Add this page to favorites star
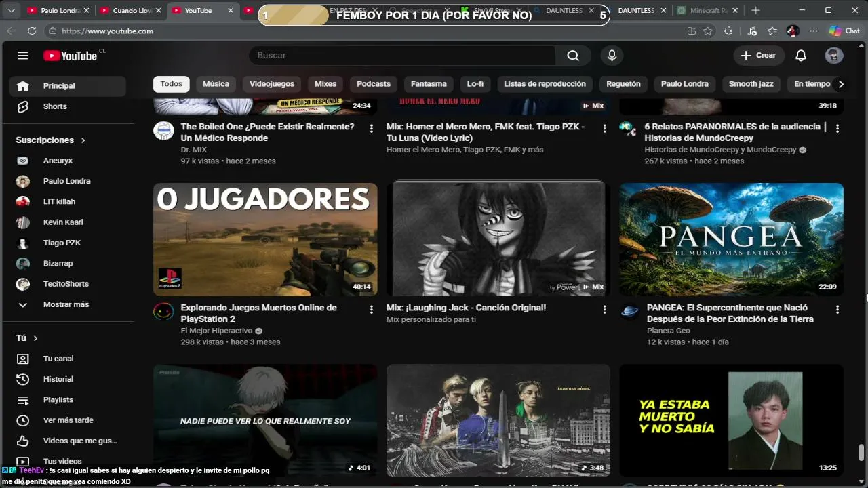This screenshot has width=868, height=488. (x=708, y=30)
